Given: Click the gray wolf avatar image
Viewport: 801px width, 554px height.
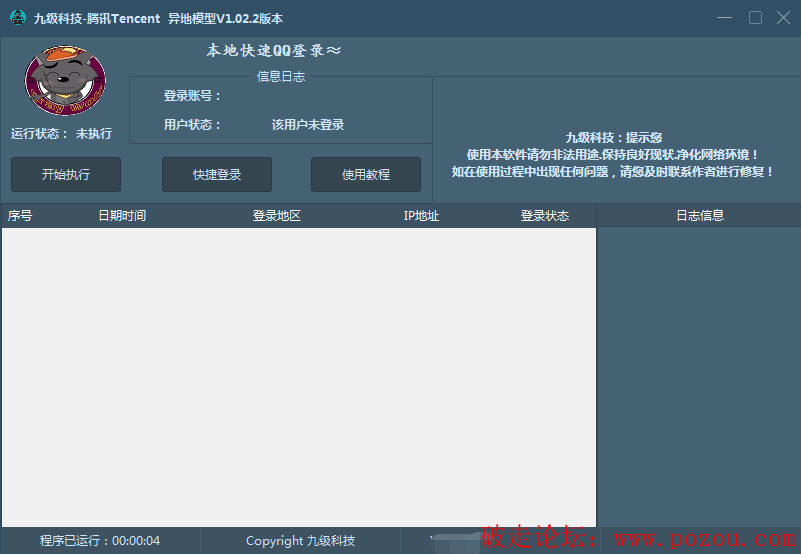Looking at the screenshot, I should click(65, 80).
